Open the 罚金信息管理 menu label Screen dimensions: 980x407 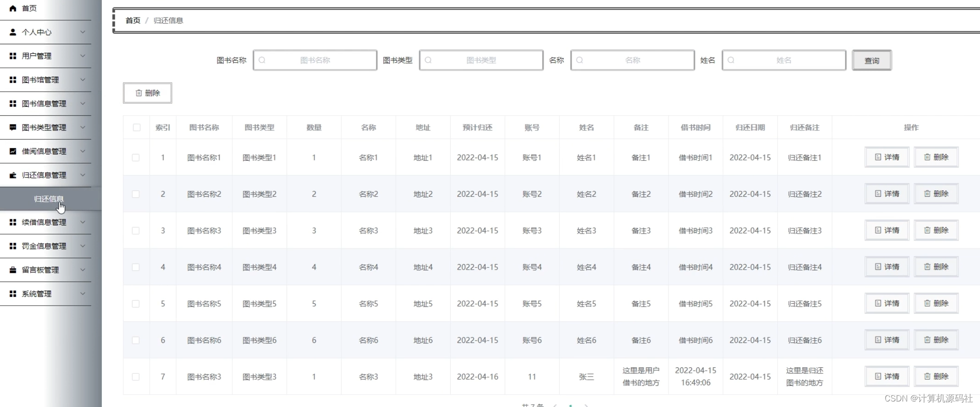[44, 246]
